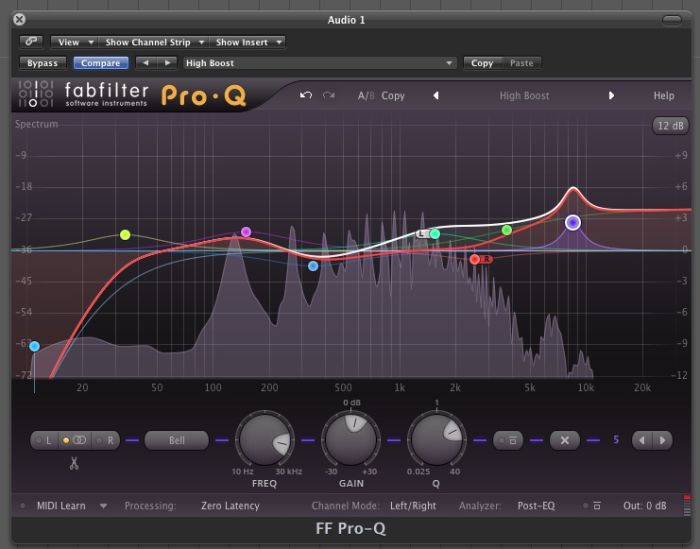Switch A/B state

[x=365, y=96]
